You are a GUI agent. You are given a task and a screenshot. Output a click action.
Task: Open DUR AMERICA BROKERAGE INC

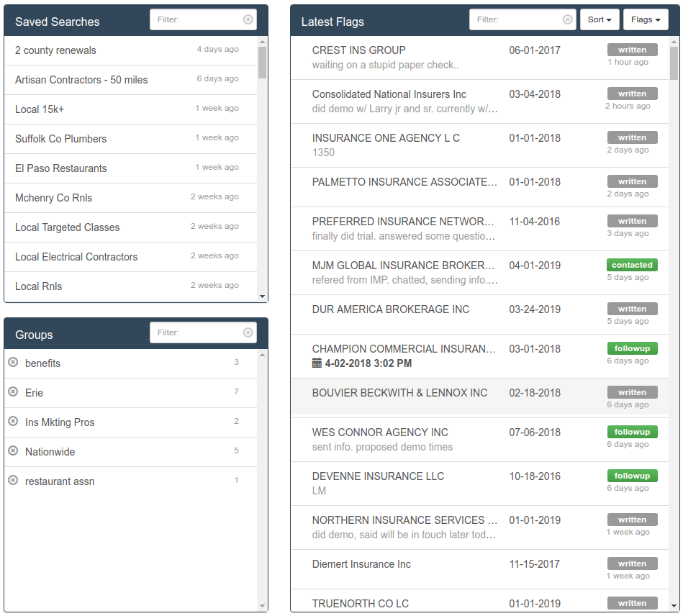tap(479, 314)
